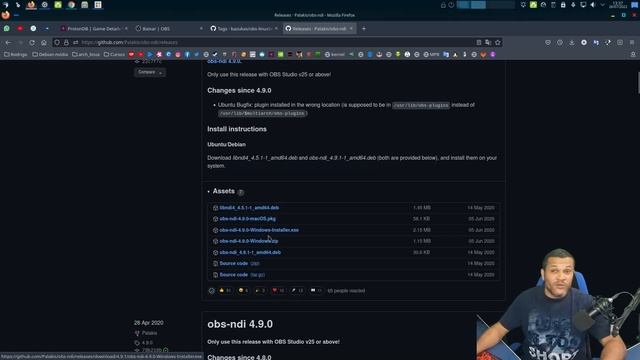Click the github.com URL address bar
Viewport: 640px width, 360px height.
(x=278, y=42)
